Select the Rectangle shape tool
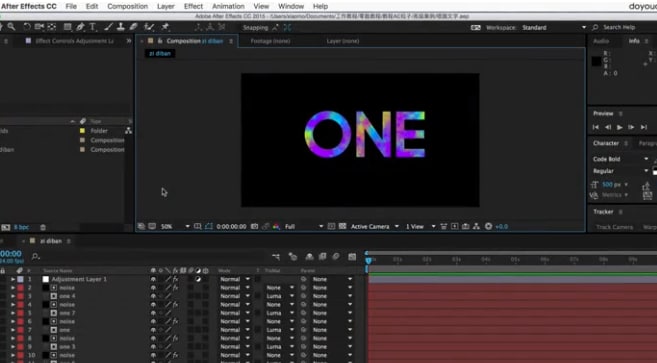This screenshot has width=657, height=363. point(67,27)
